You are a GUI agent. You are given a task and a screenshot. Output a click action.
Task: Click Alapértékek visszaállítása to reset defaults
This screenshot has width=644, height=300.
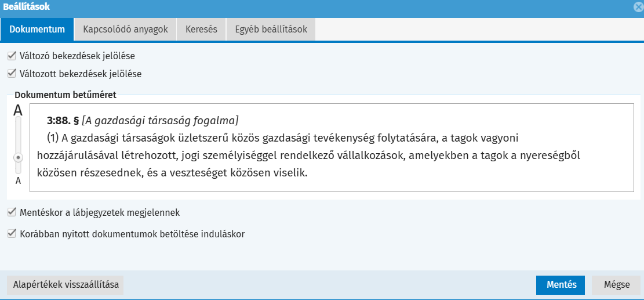tap(66, 285)
